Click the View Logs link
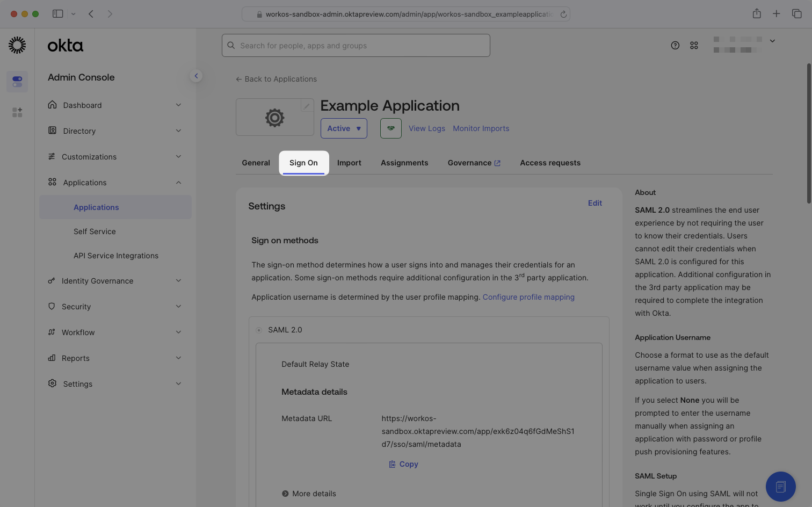Viewport: 812px width, 507px height. [427, 128]
